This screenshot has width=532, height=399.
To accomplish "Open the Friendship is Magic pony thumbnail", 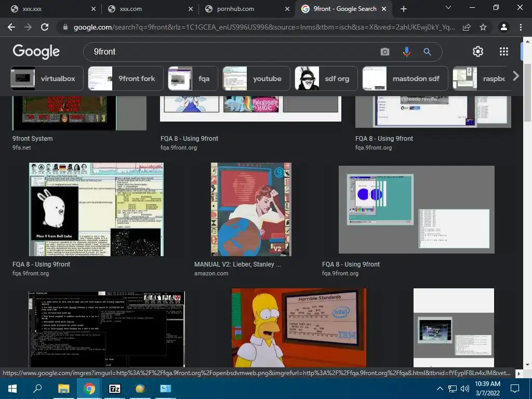I will click(x=251, y=109).
